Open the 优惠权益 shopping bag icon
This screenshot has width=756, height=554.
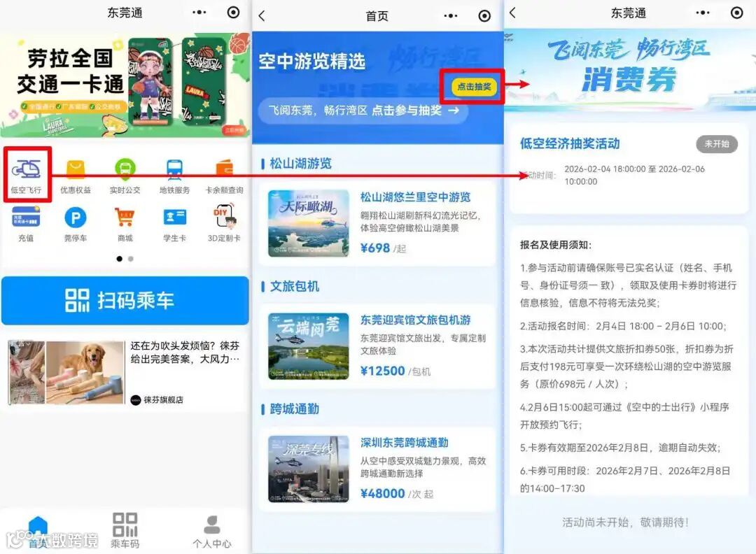pyautogui.click(x=76, y=170)
